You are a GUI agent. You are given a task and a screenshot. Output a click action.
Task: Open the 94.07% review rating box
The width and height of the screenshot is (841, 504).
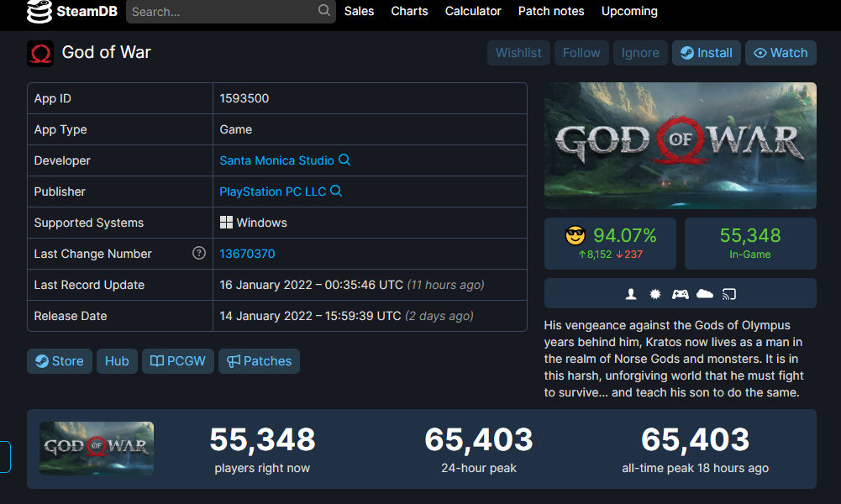(610, 244)
